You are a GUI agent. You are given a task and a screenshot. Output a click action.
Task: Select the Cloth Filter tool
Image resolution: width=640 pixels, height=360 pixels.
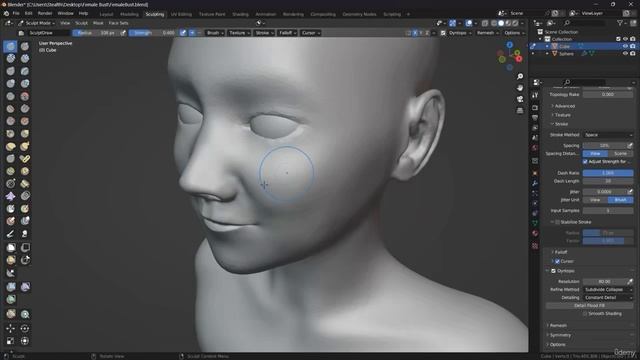(25, 287)
